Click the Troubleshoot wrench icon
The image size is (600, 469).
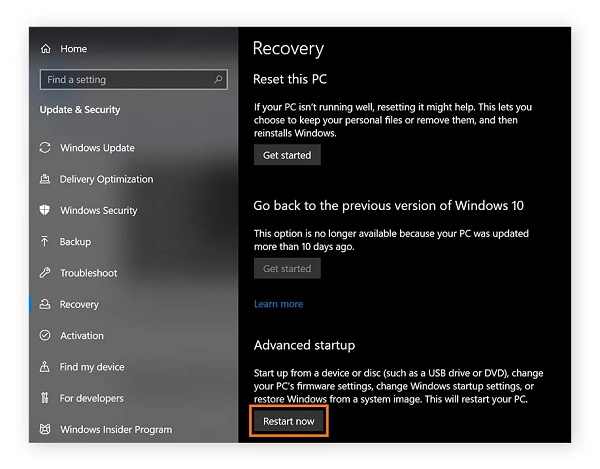pos(45,273)
